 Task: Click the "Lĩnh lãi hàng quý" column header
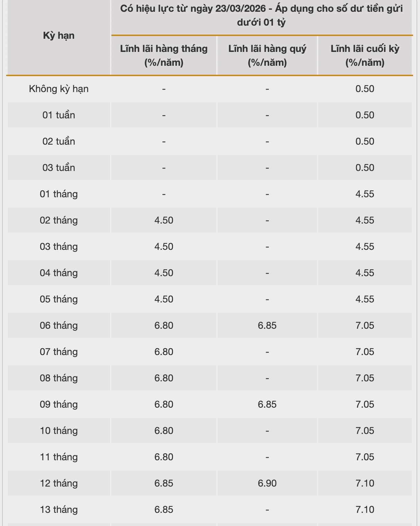(267, 55)
